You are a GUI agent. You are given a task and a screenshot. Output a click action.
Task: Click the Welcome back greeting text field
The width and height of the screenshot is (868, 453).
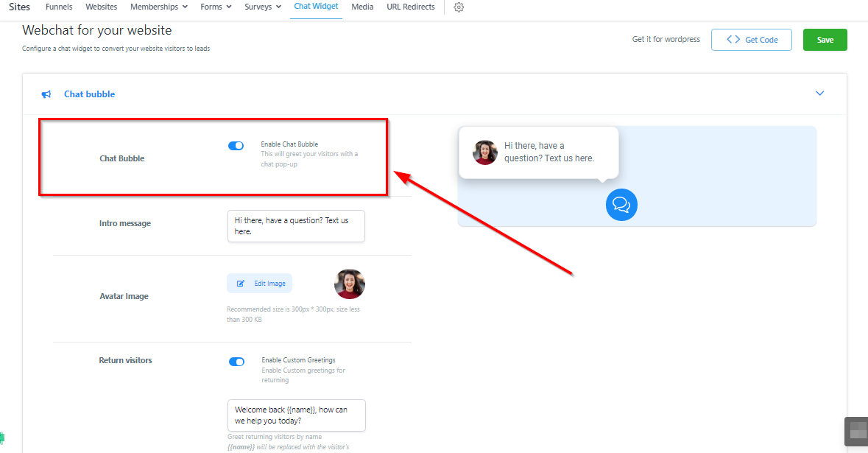click(296, 415)
